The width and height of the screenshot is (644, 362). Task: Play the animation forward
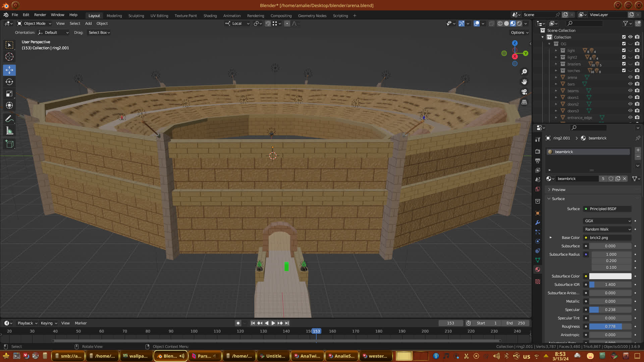[x=273, y=323]
